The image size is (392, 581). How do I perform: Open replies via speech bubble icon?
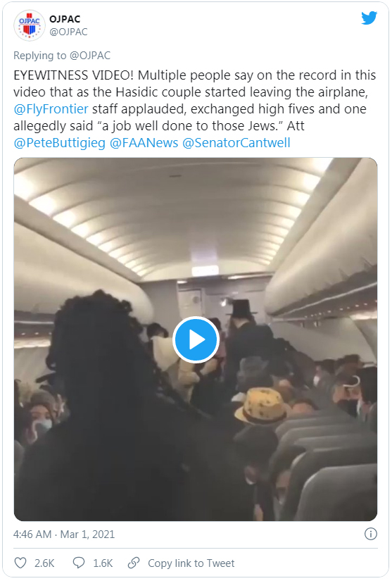click(79, 563)
